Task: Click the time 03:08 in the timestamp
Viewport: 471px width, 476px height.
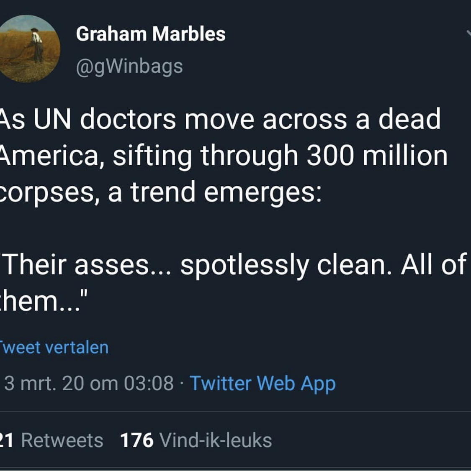Action: coord(149,383)
